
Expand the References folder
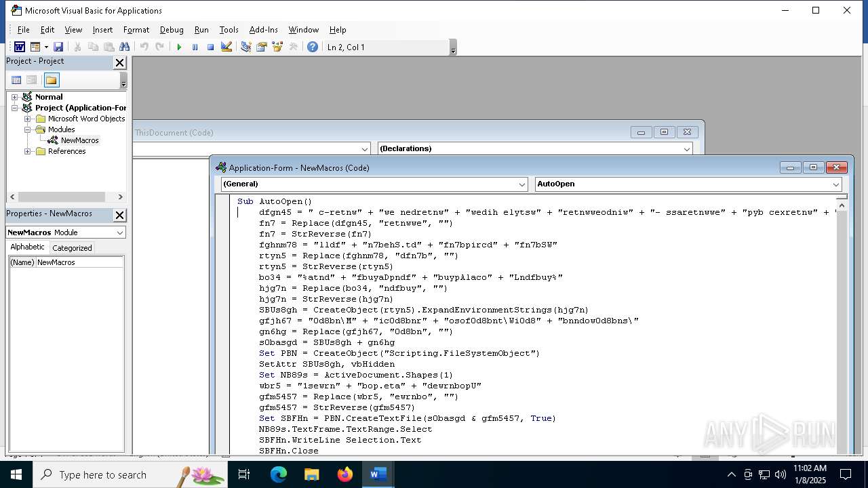coord(28,151)
